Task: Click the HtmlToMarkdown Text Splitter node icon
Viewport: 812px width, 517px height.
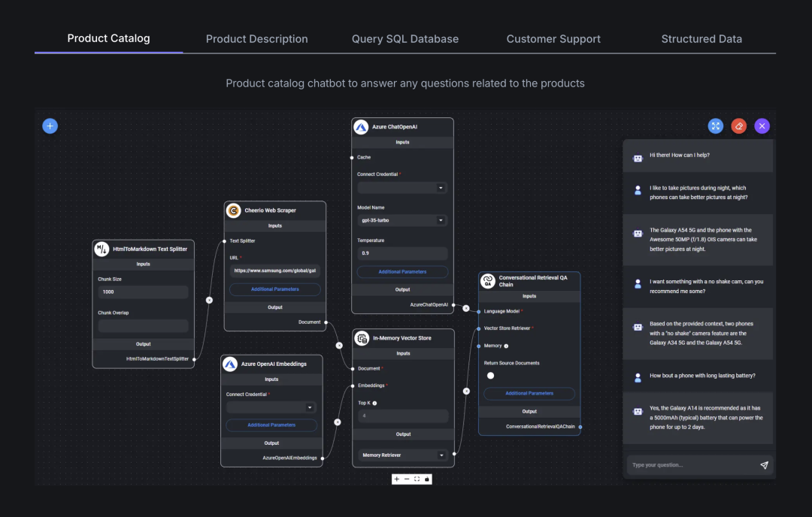Action: (102, 249)
